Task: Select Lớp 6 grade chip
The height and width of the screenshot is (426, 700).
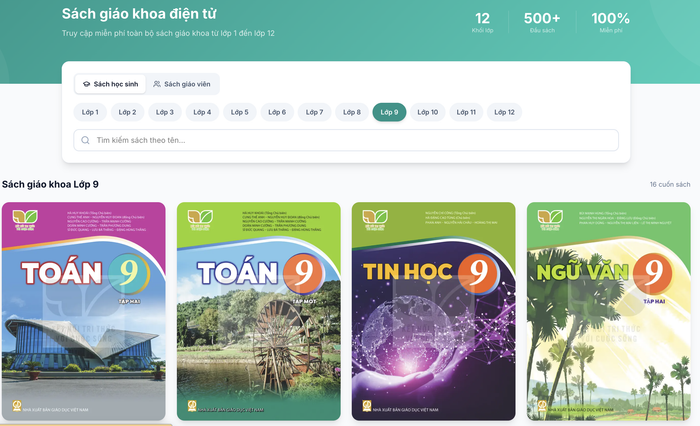Action: (x=277, y=112)
